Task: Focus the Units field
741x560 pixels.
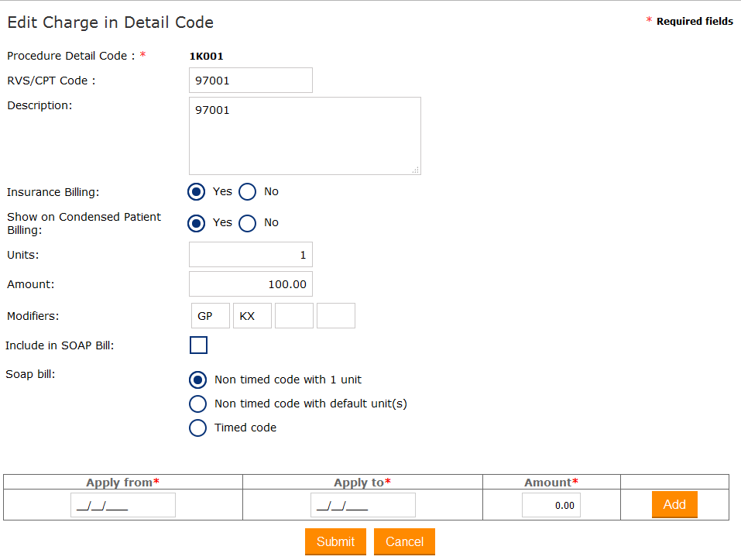Action: [x=250, y=255]
